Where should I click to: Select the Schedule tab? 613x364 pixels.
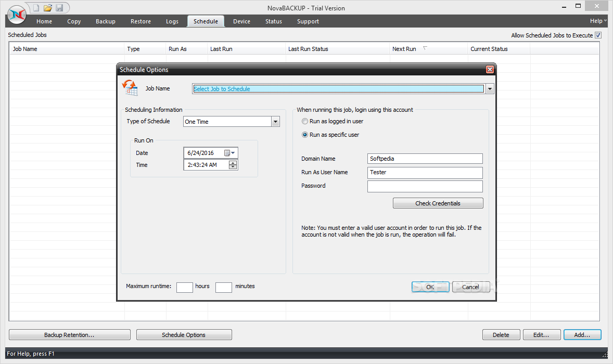206,21
